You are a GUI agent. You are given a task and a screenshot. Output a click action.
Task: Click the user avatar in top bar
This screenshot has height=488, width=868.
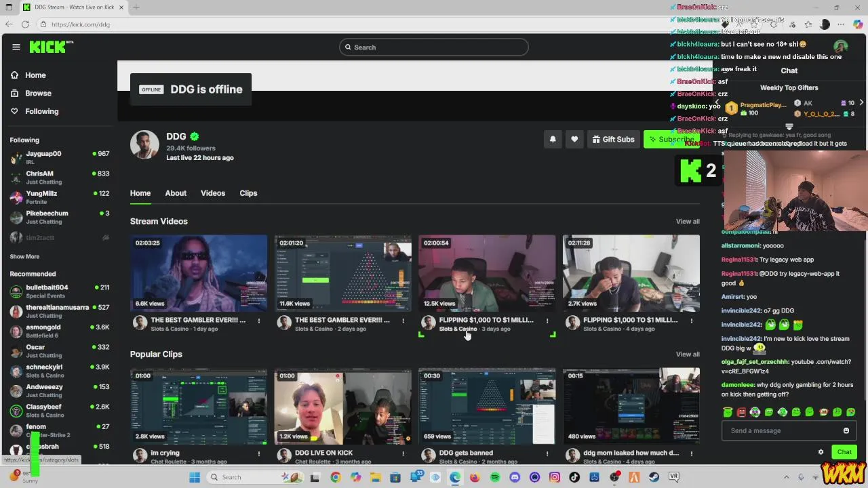point(841,47)
